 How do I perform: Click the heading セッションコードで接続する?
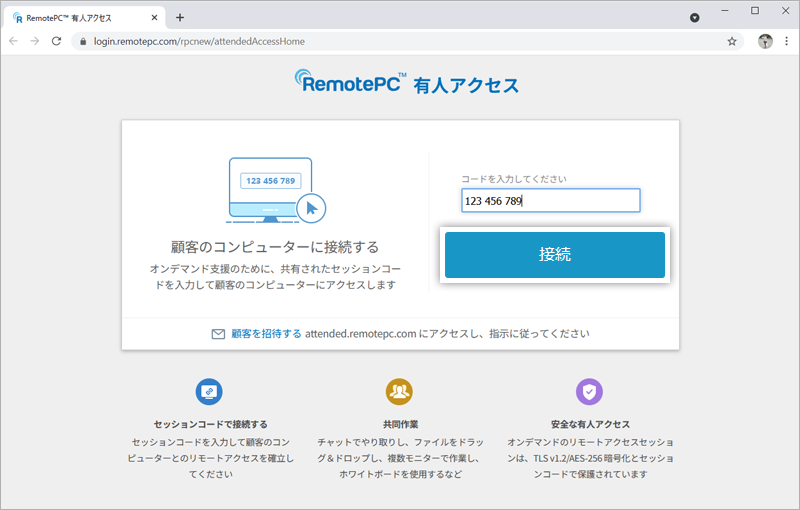click(211, 424)
